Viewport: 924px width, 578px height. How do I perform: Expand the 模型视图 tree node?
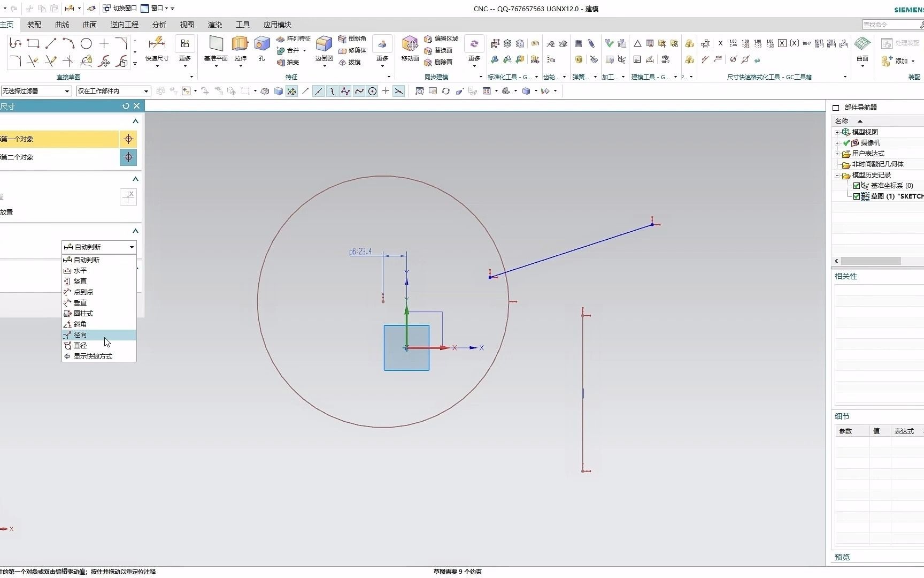[837, 132]
